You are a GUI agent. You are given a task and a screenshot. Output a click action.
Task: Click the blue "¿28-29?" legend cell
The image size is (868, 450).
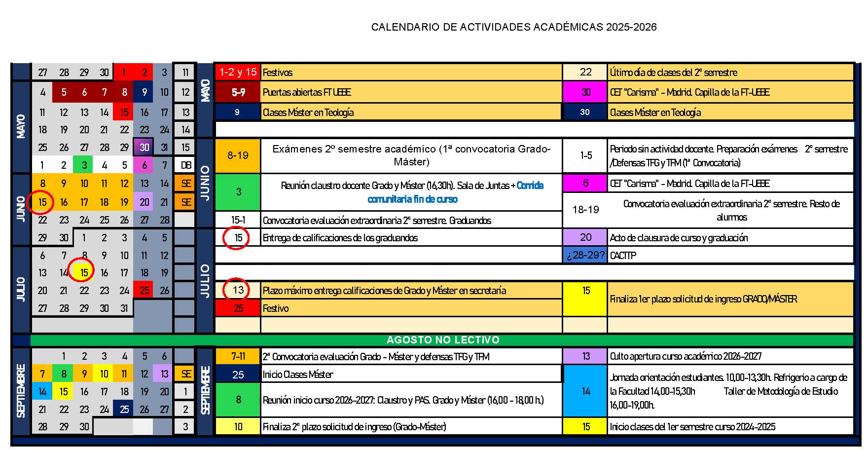[x=585, y=255]
